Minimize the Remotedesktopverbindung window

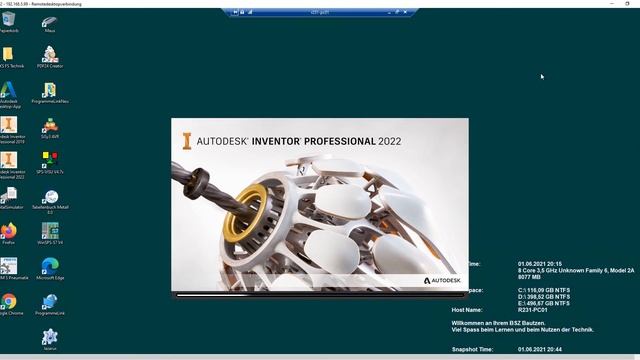coord(612,4)
